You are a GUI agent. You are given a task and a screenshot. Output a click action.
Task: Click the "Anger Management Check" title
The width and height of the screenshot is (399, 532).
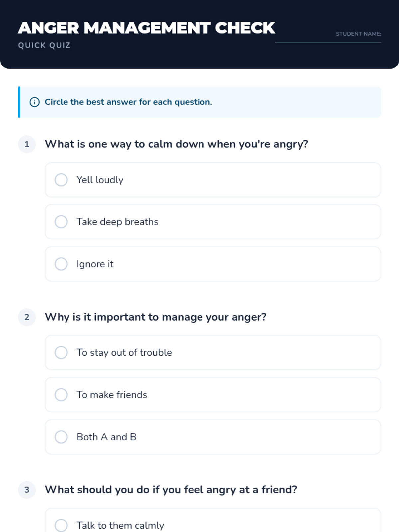coord(146,28)
